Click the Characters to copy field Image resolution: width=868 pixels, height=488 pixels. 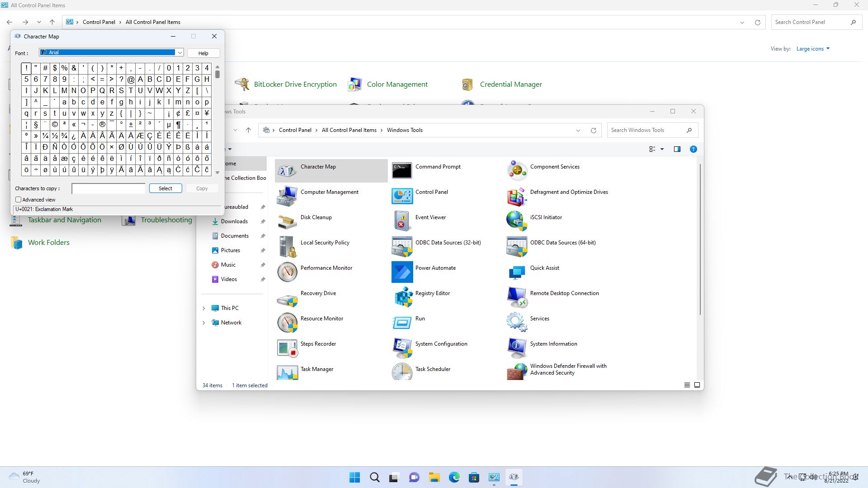[x=108, y=188]
